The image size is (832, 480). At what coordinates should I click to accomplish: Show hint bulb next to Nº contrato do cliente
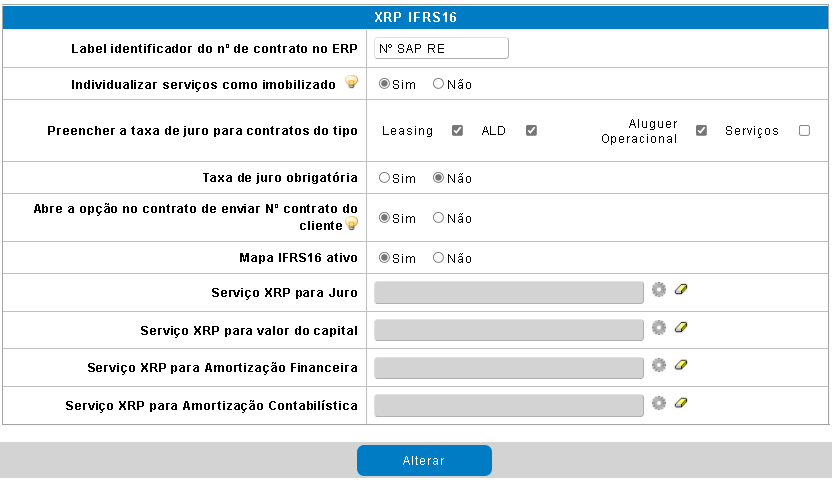pos(351,223)
